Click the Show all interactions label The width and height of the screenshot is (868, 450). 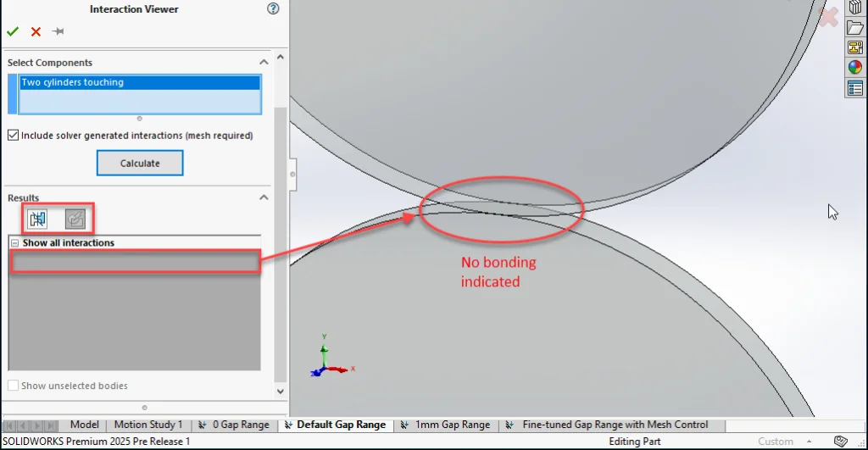68,243
